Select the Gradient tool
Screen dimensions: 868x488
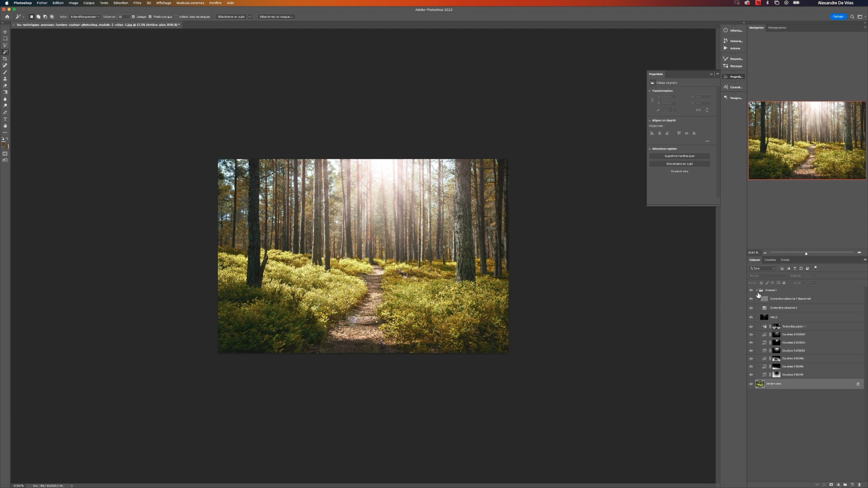(5, 92)
